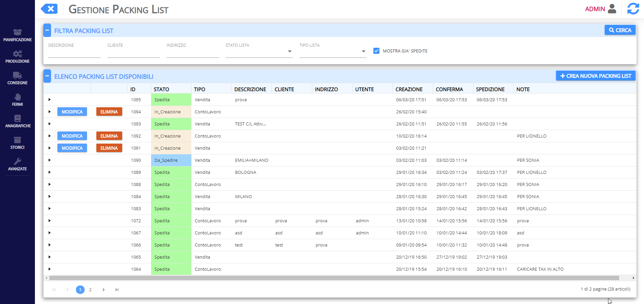This screenshot has height=304, width=644.
Task: Click the Cerca search button
Action: 620,30
